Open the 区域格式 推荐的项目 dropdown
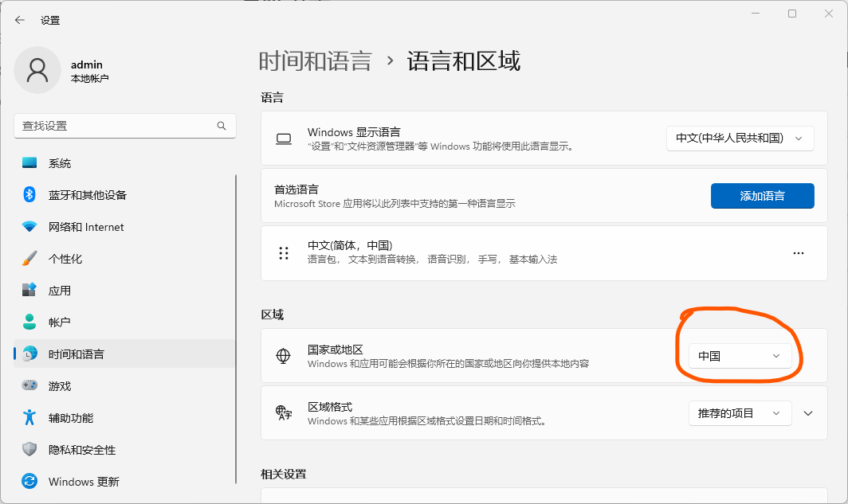Viewport: 848px width, 504px height. pyautogui.click(x=740, y=413)
